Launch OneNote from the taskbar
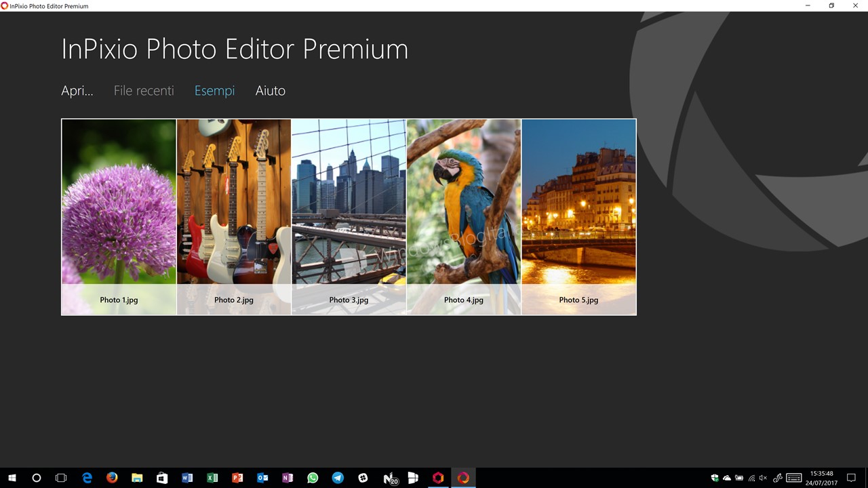868x488 pixels. click(288, 478)
